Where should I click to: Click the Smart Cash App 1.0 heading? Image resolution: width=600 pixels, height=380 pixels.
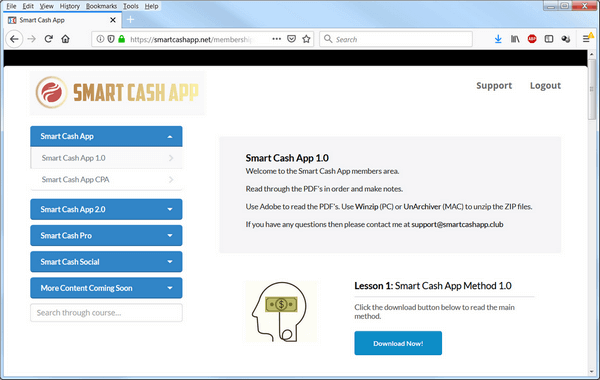(x=287, y=158)
